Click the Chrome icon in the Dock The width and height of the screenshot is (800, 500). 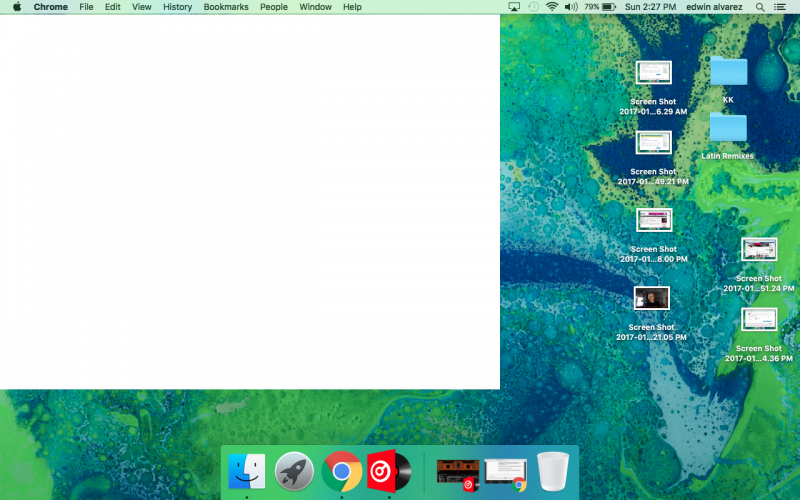click(341, 471)
